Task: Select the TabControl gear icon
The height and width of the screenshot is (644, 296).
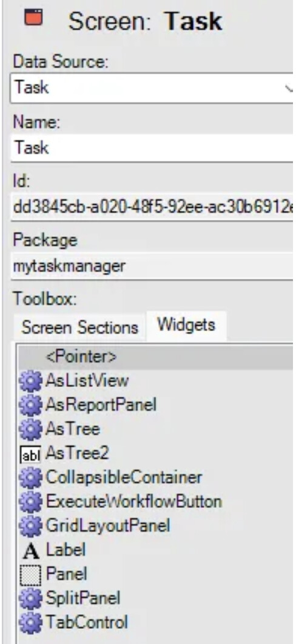Action: (x=30, y=623)
